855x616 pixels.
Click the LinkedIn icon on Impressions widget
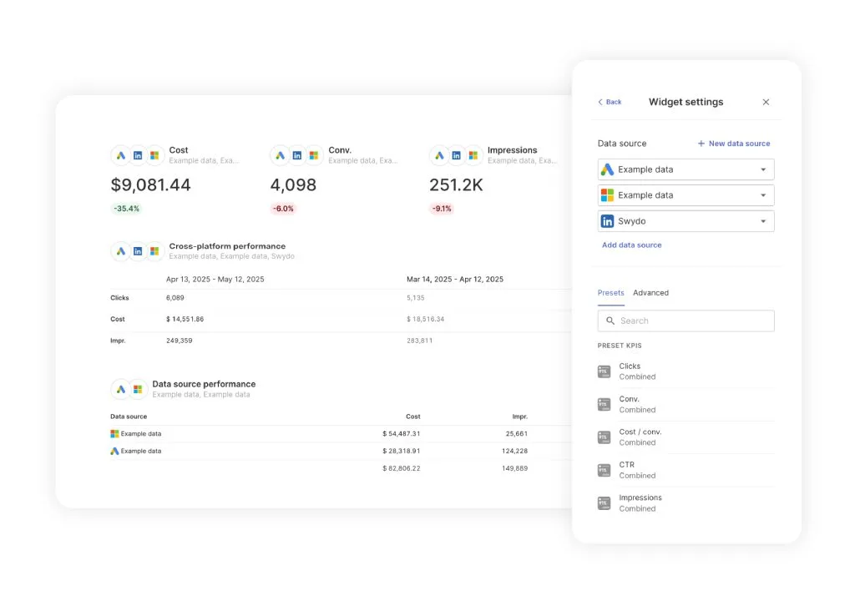click(457, 155)
